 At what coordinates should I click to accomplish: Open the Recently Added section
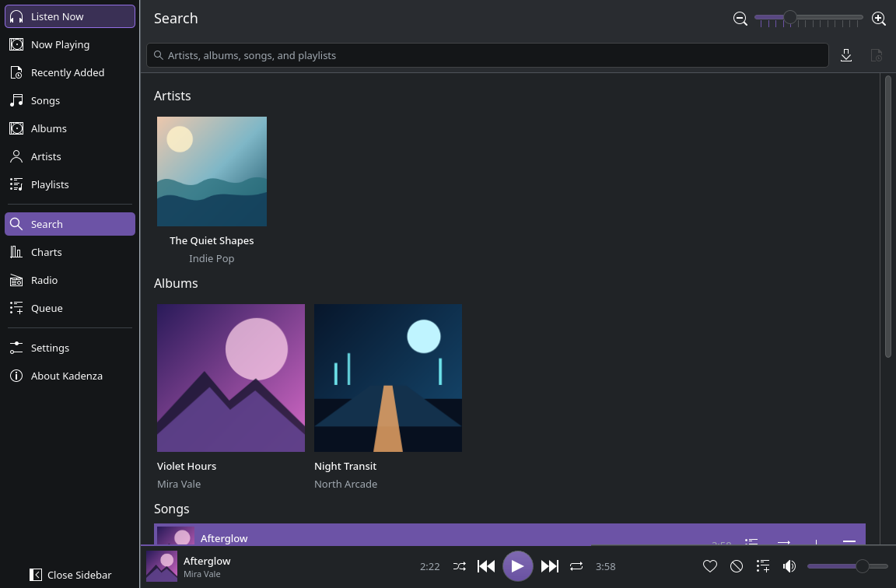click(x=70, y=72)
